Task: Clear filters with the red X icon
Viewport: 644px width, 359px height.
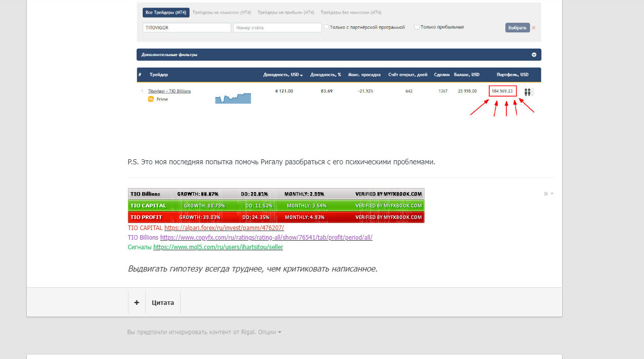Action: click(x=534, y=28)
